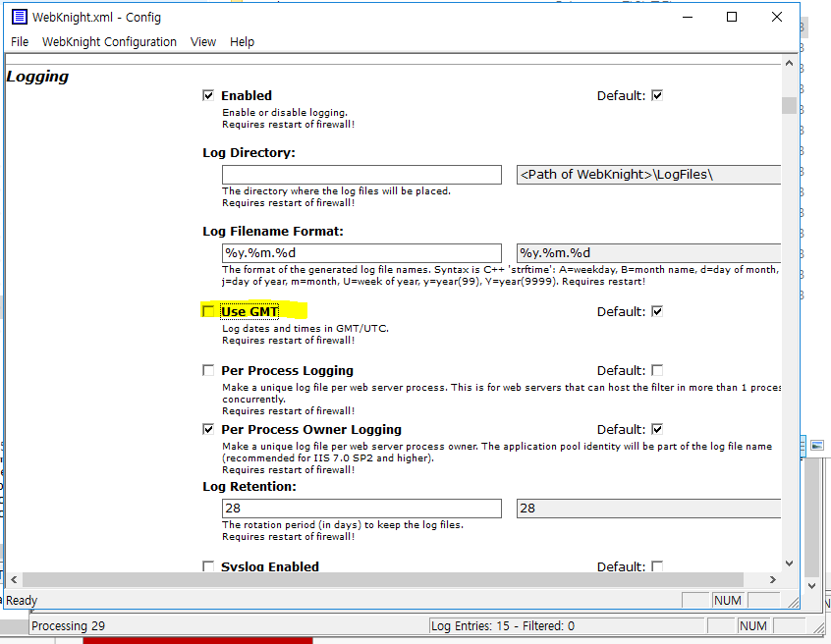Screen dimensions: 831x644
Task: Click 'Log Entries: 15 - Filtered: 0' status text
Action: pyautogui.click(x=502, y=626)
